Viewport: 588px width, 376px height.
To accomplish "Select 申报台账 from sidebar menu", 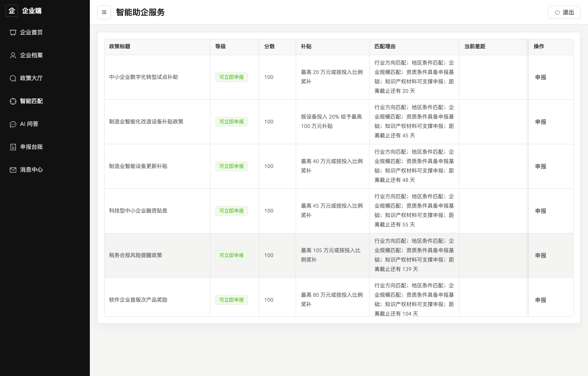I will [x=45, y=147].
